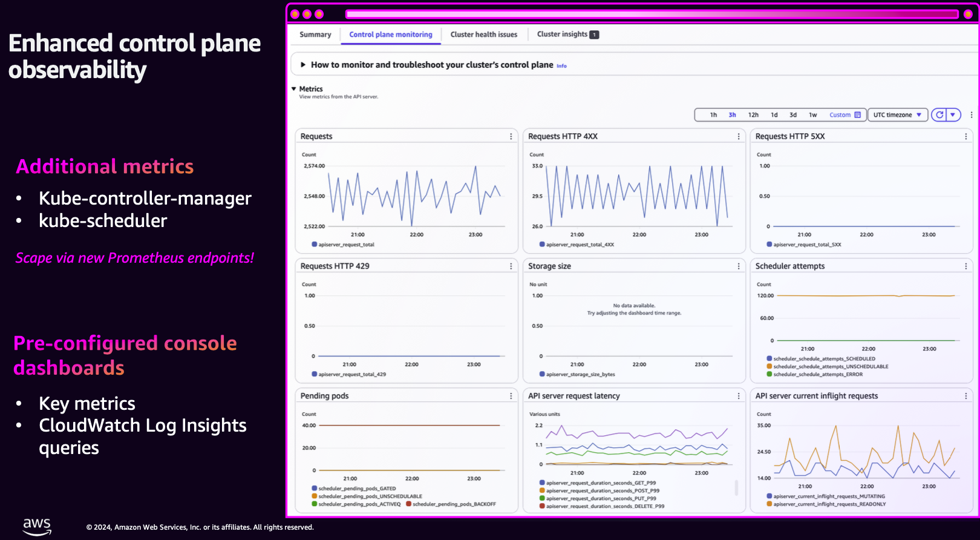Toggle apiserver_storage_size_bytes legend series
The height and width of the screenshot is (540, 980).
577,374
